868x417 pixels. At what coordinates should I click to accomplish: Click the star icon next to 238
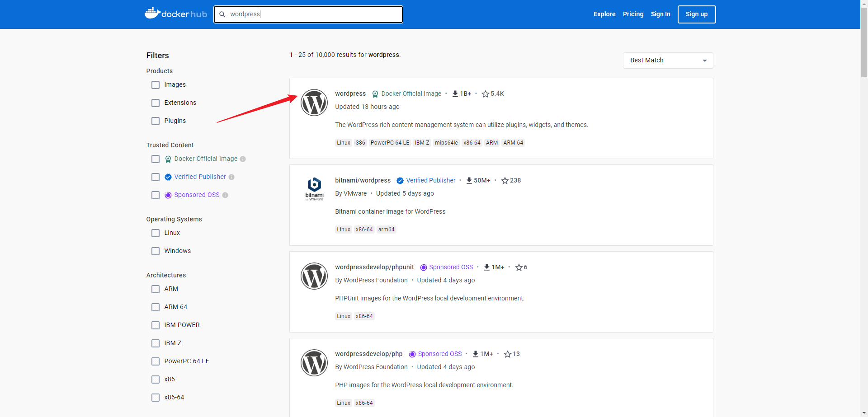tap(505, 181)
